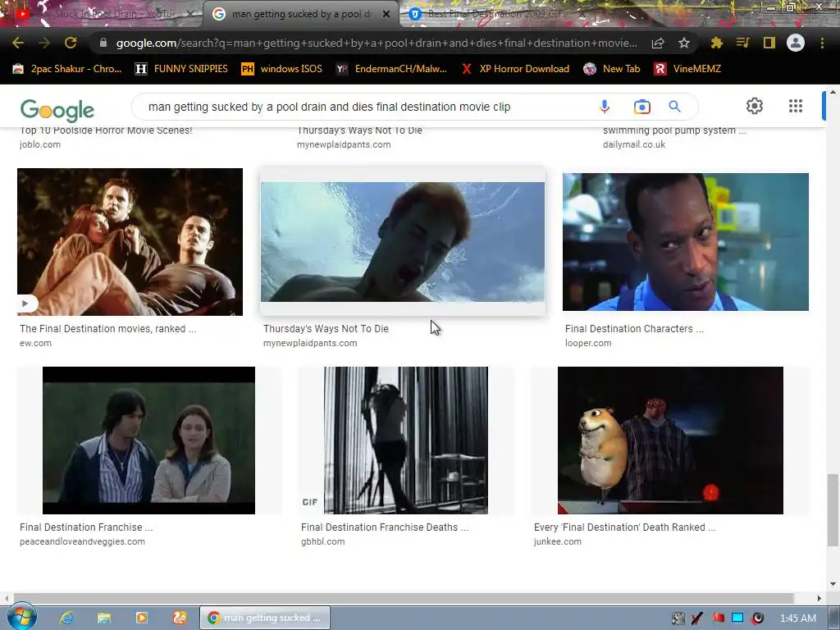Open the Chrome three-dot menu
Screen dimensions: 840x630
pyautogui.click(x=822, y=43)
